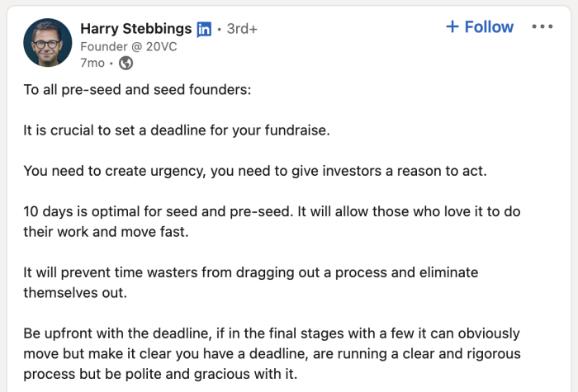The image size is (578, 392).
Task: Open the three-dot post options menu
Action: 542,26
